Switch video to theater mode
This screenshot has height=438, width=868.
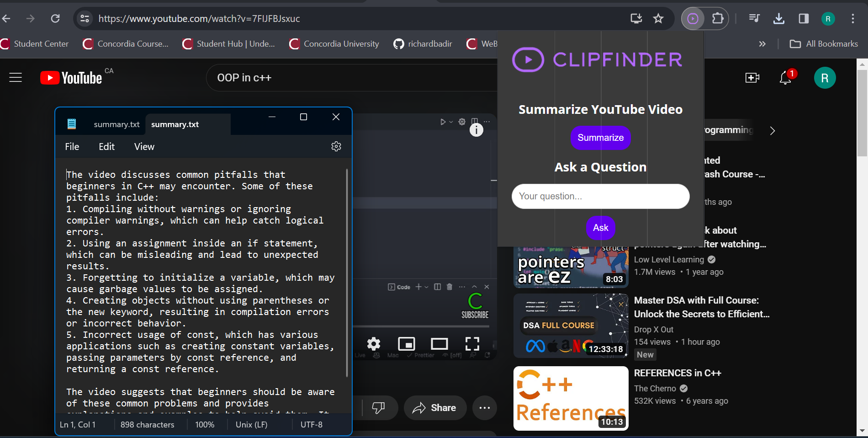[439, 343]
